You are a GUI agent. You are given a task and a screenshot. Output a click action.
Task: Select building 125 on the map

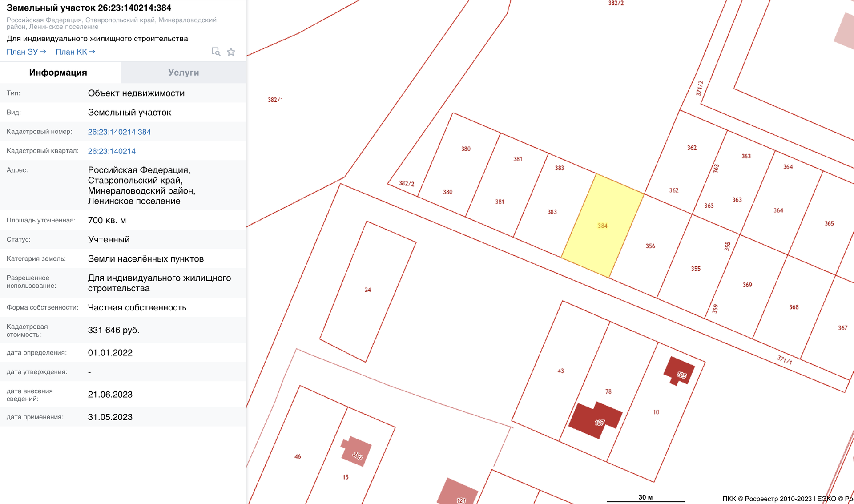679,371
